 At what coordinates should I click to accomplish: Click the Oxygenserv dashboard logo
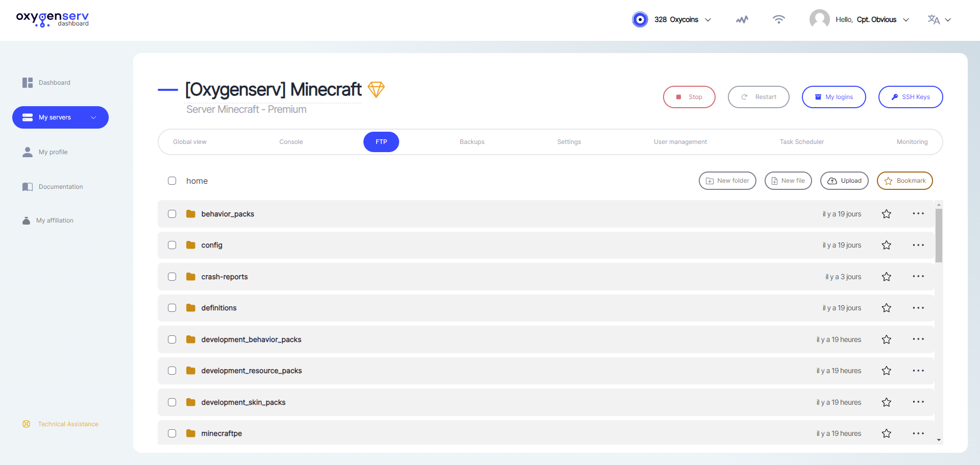tap(53, 19)
